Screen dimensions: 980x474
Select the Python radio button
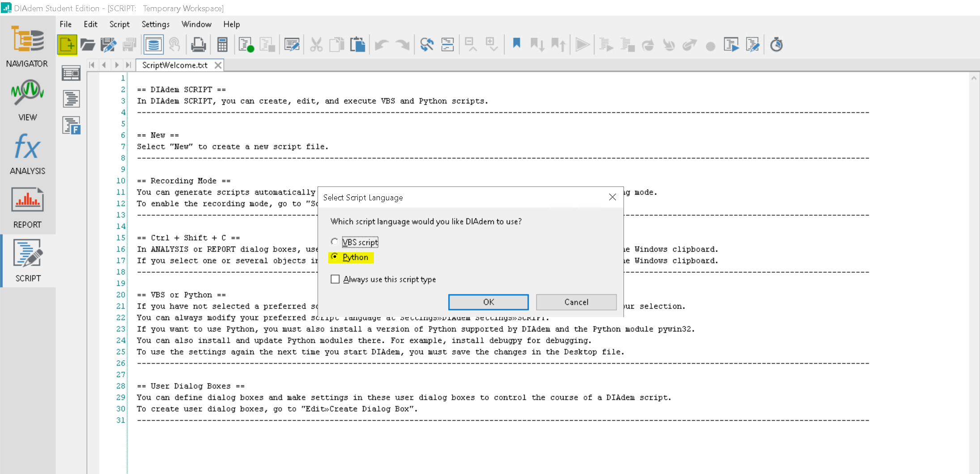(334, 257)
